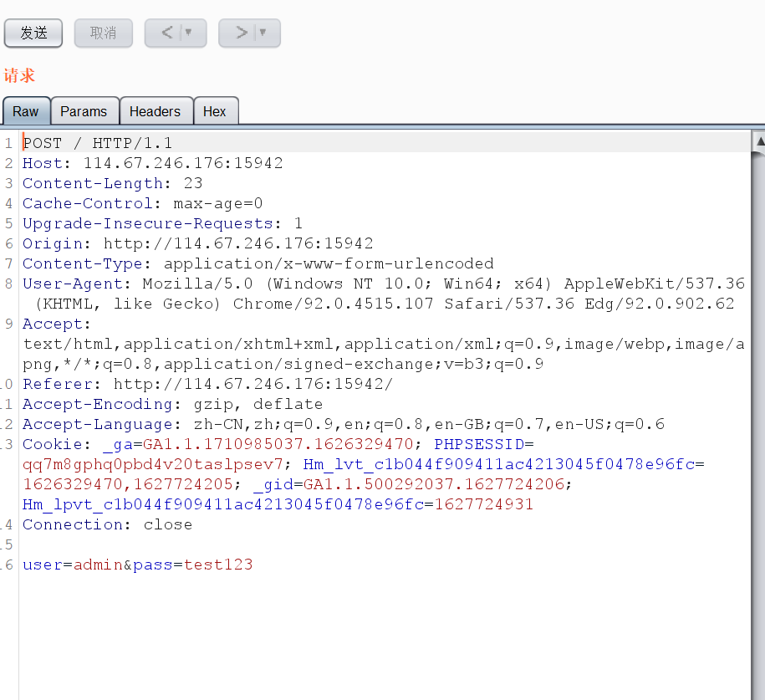
Task: Open the back history dropdown triangle
Action: coord(189,33)
